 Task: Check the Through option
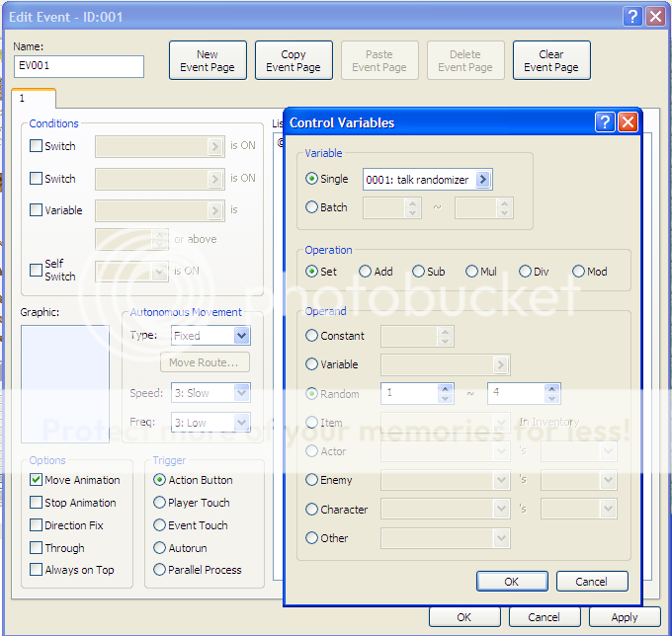(37, 548)
